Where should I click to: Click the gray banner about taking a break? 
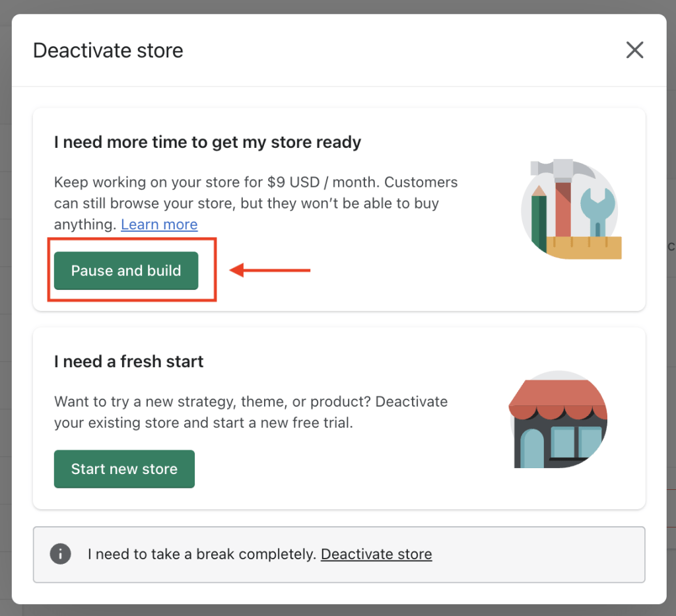[339, 554]
